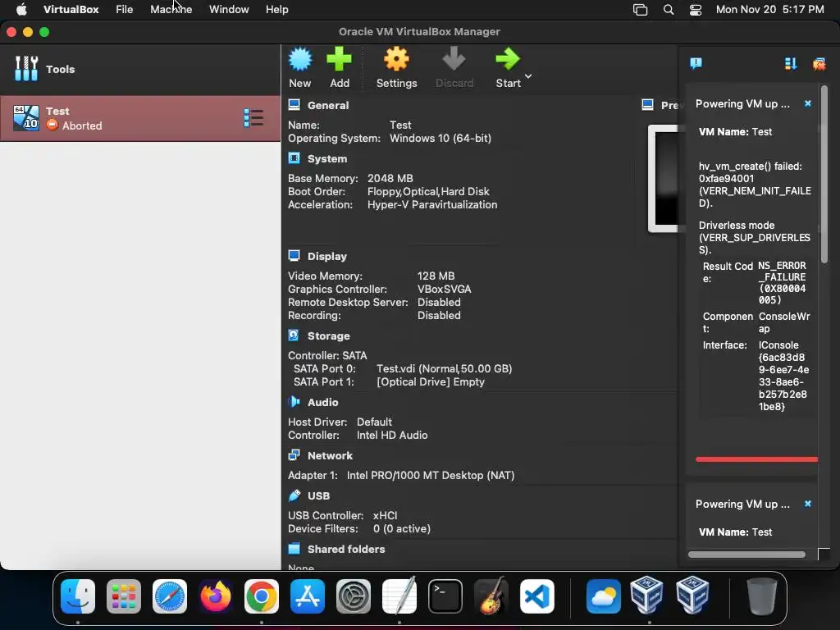Click the clear all notifications icon

click(x=819, y=64)
